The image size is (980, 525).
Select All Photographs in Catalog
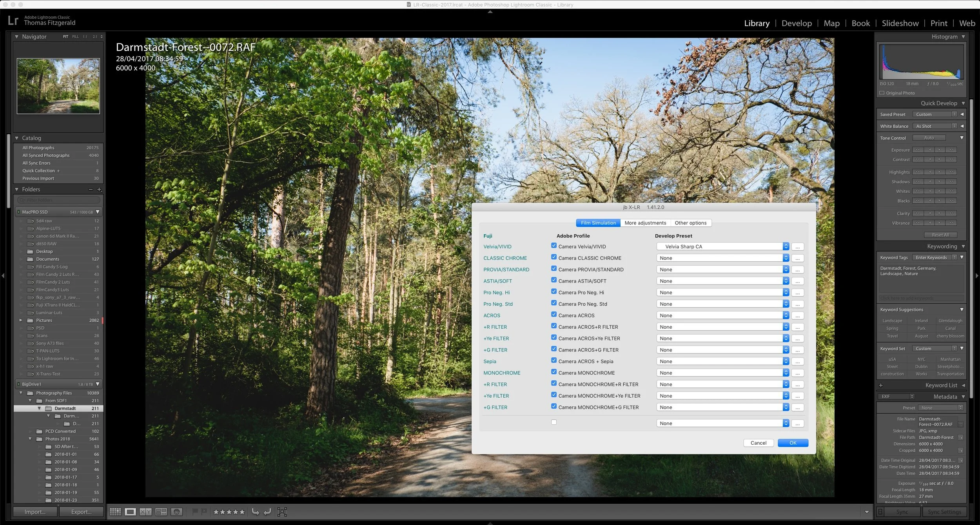pyautogui.click(x=58, y=148)
